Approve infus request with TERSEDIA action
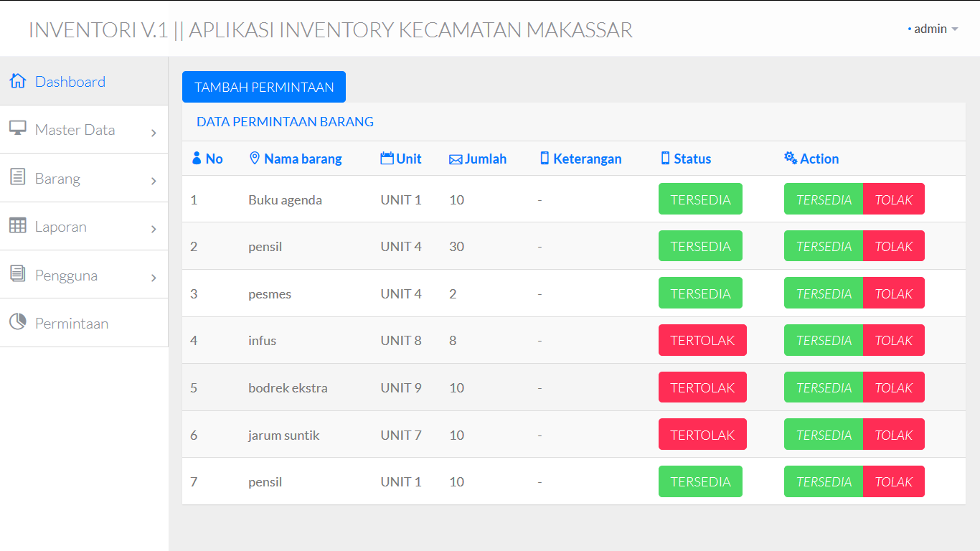This screenshot has height=551, width=980. (824, 340)
